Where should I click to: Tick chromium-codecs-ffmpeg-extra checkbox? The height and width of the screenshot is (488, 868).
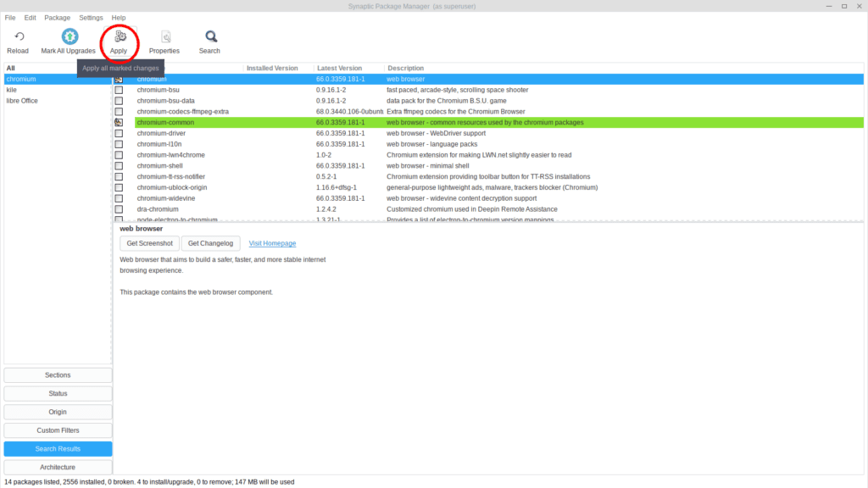119,112
